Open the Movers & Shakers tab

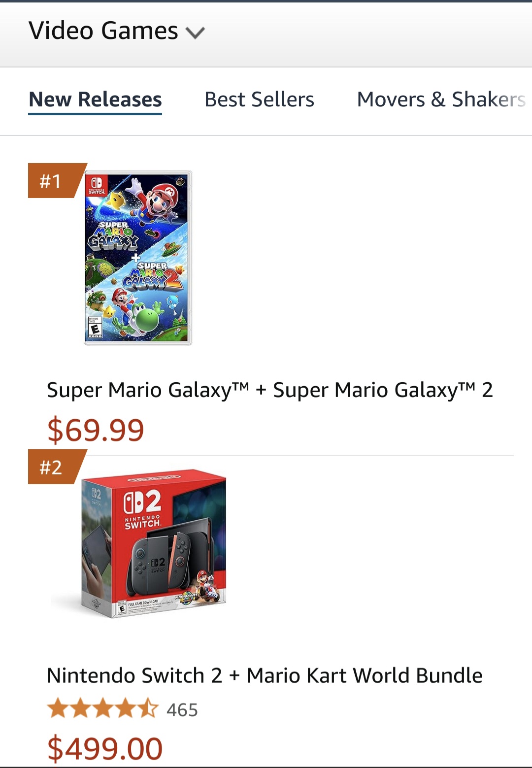pyautogui.click(x=441, y=100)
